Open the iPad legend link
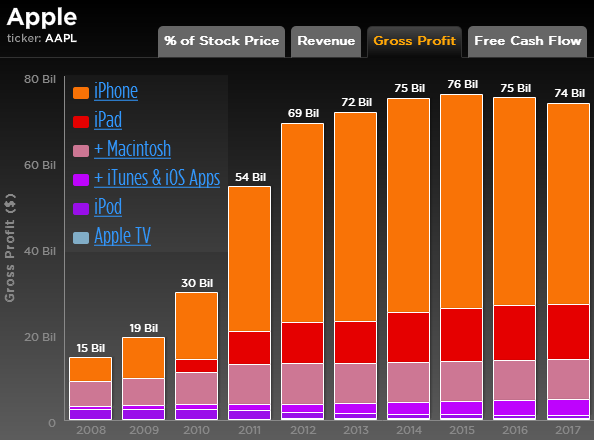The image size is (594, 440). (x=108, y=120)
